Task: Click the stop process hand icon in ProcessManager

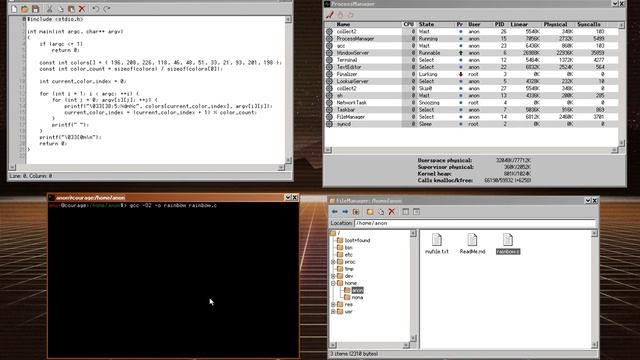Action: [340, 15]
